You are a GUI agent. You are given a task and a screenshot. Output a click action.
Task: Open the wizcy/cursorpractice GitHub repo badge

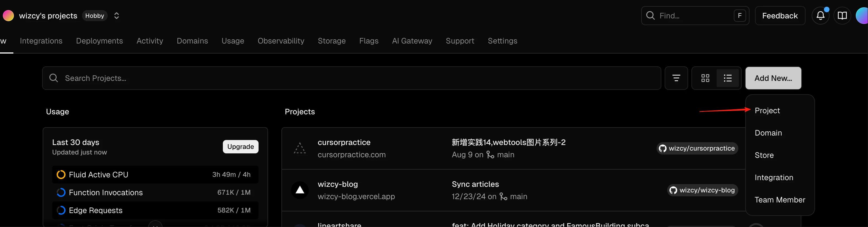697,148
